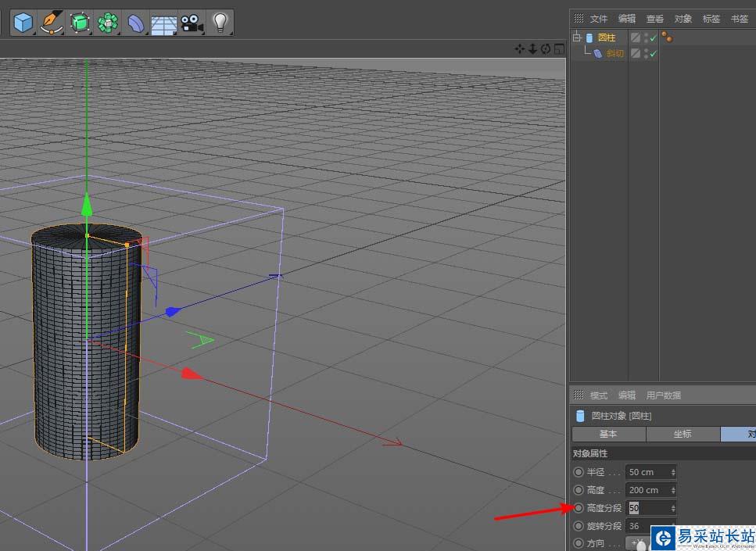Click the array modeling objects icon
The height and width of the screenshot is (551, 756).
click(107, 23)
